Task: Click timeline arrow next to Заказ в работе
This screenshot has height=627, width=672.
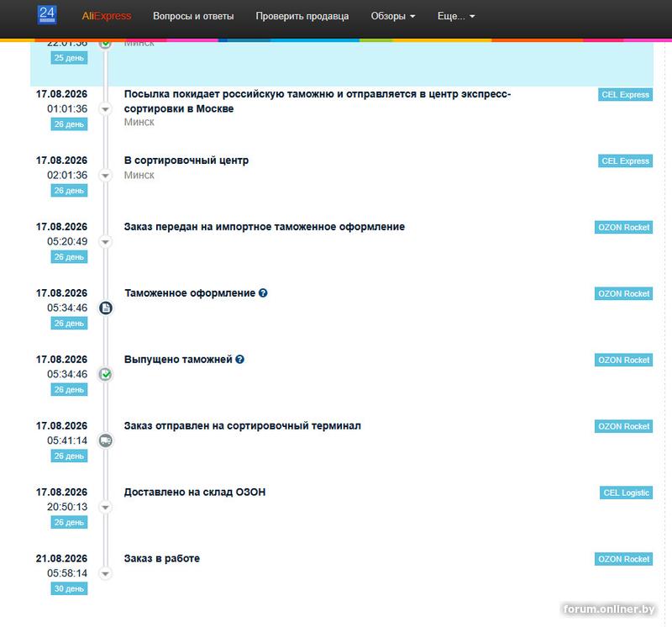Action: point(106,573)
